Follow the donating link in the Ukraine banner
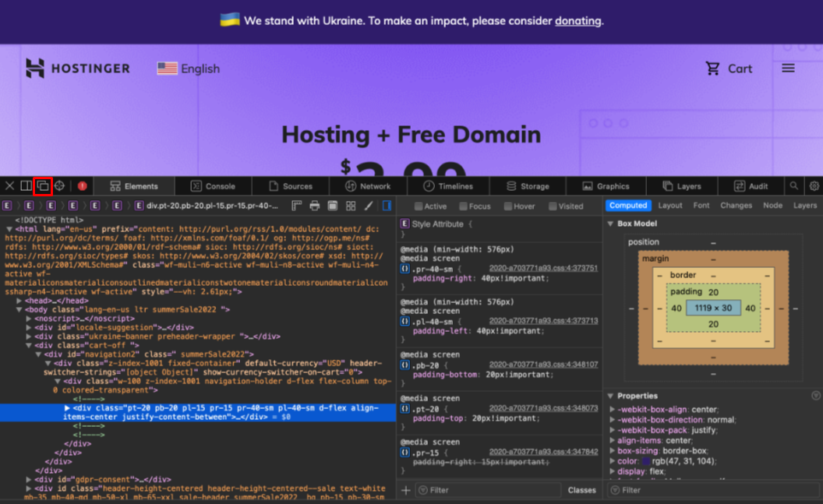823x504 pixels. tap(578, 21)
